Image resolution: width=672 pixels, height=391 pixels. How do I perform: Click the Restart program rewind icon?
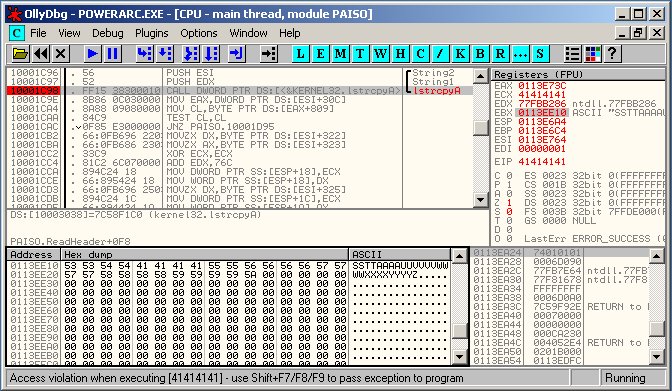[x=41, y=54]
